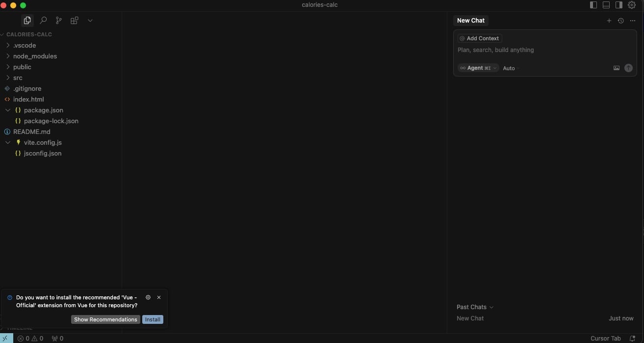Expand the src folder

pyautogui.click(x=18, y=78)
